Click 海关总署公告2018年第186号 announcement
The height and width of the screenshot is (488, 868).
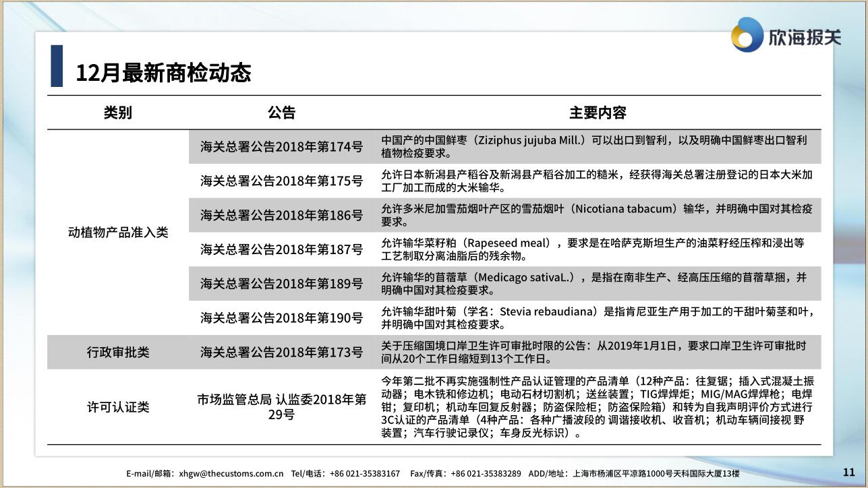(x=281, y=215)
